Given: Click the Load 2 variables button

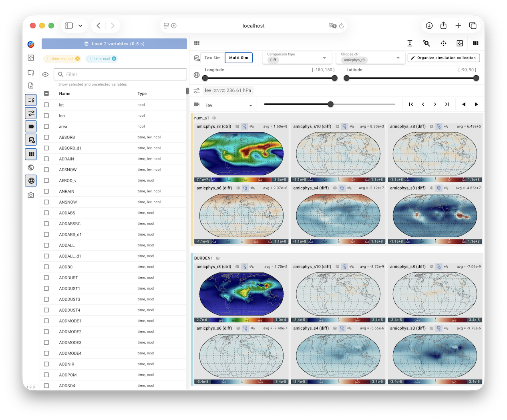Looking at the screenshot, I should pyautogui.click(x=114, y=44).
